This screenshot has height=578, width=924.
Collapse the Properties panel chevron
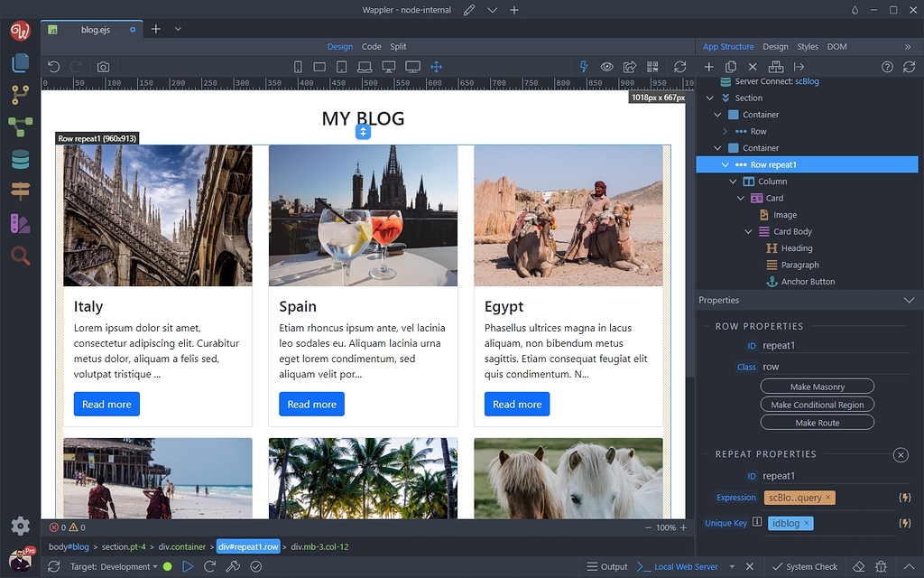point(910,299)
